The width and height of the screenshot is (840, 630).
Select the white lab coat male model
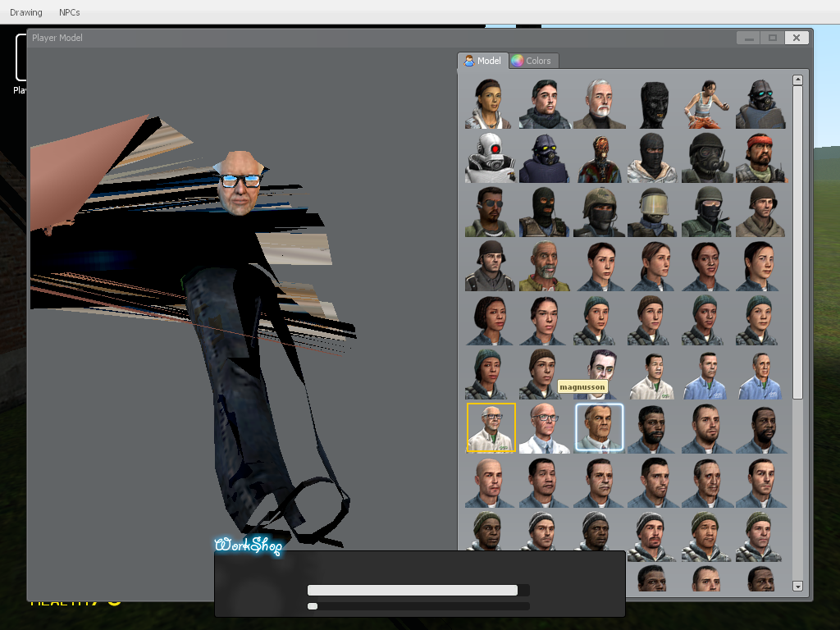pos(653,375)
